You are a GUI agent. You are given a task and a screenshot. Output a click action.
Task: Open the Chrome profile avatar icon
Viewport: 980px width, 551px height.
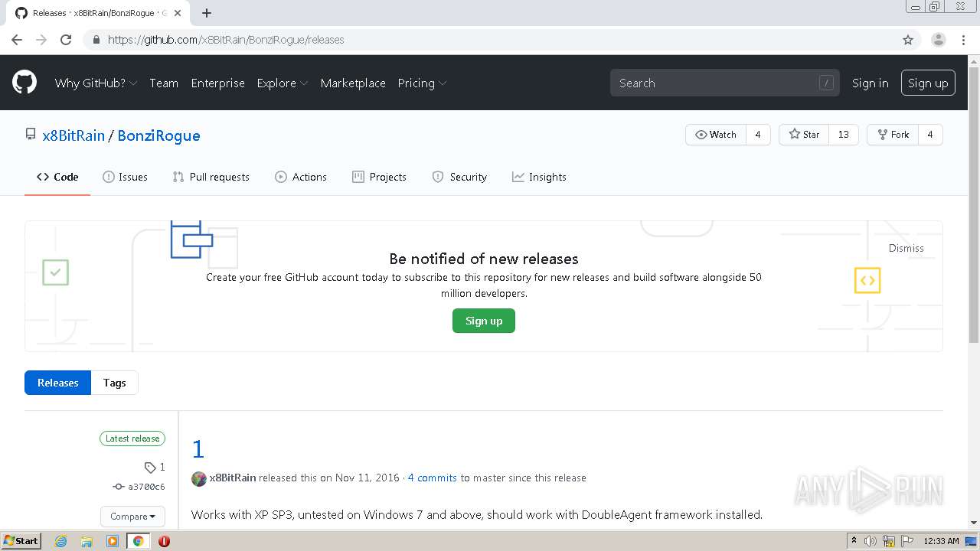(938, 40)
